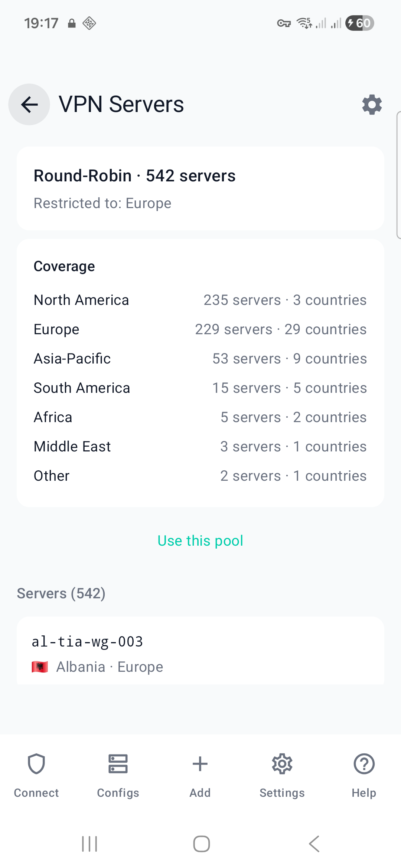This screenshot has height=868, width=401.
Task: Go to the Settings tab
Action: point(282,775)
